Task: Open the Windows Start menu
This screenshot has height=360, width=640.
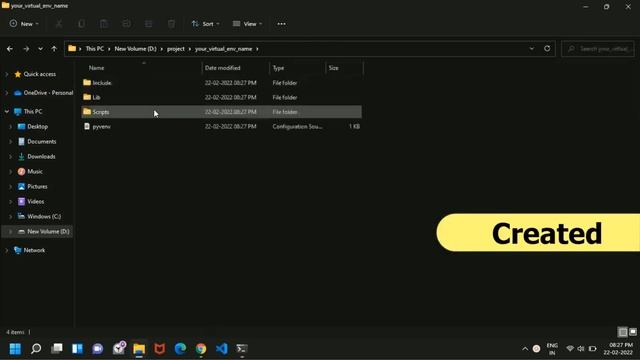Action: tap(15, 349)
